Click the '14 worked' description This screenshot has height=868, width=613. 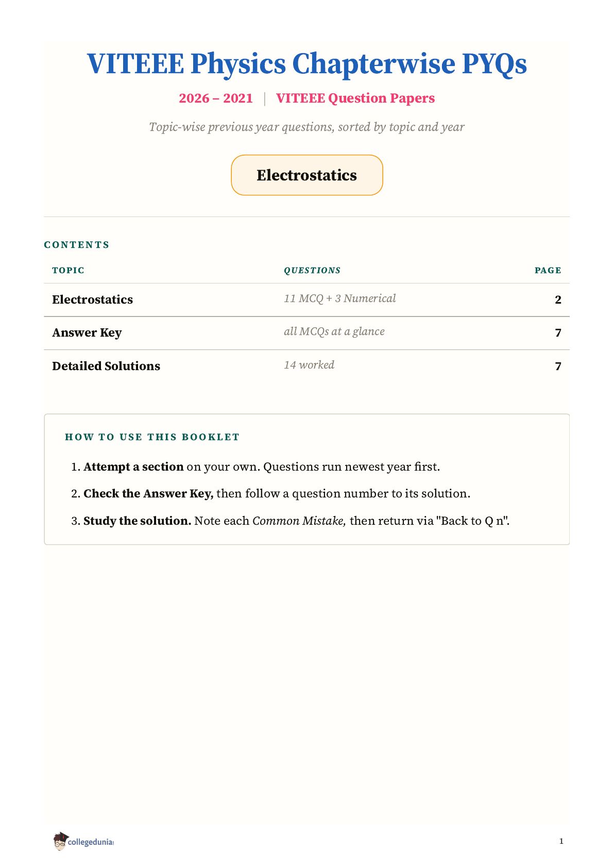coord(309,365)
